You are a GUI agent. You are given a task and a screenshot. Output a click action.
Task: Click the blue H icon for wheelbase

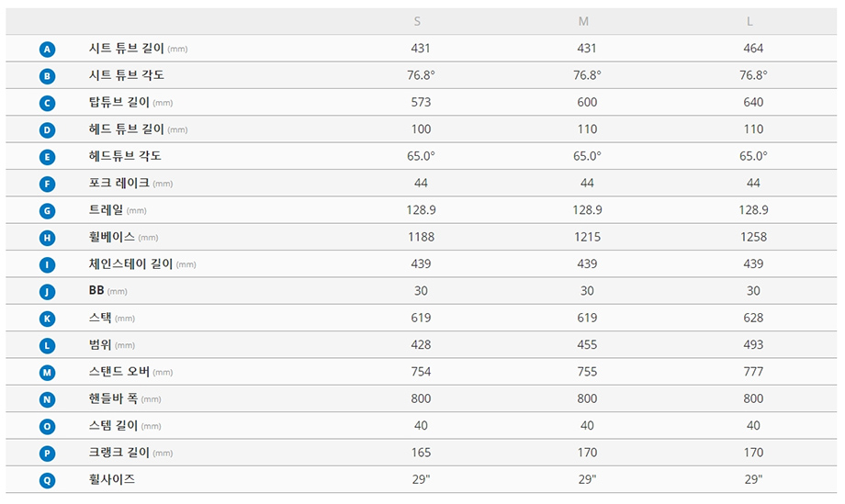click(48, 238)
